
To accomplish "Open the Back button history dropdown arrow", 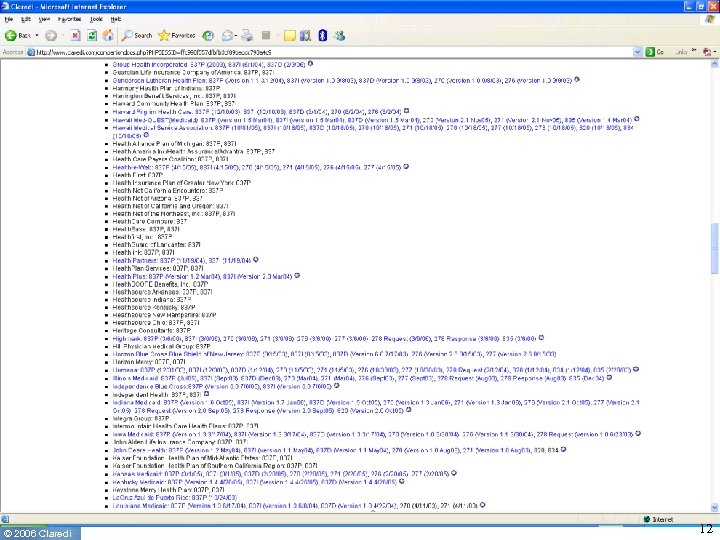I will point(37,35).
